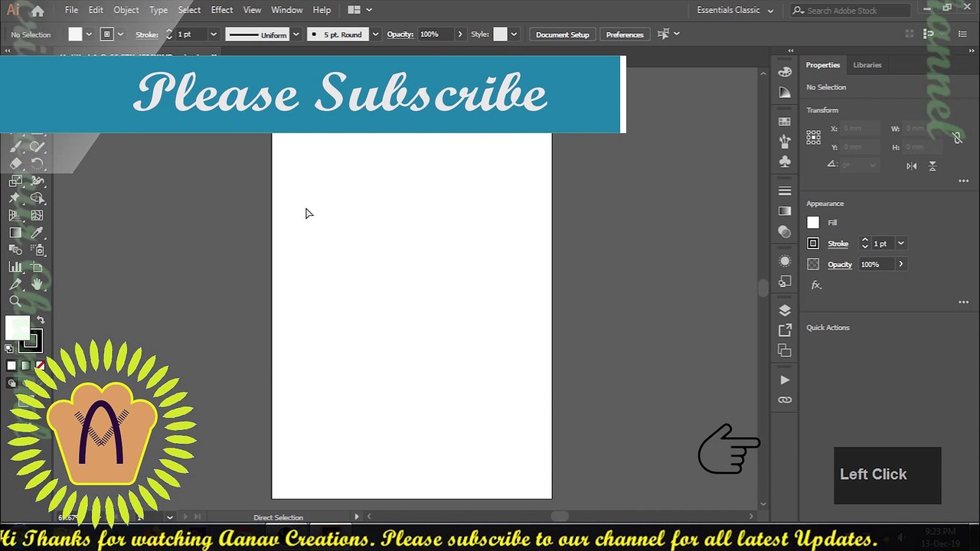
Task: Select the Eraser tool
Action: pyautogui.click(x=15, y=164)
